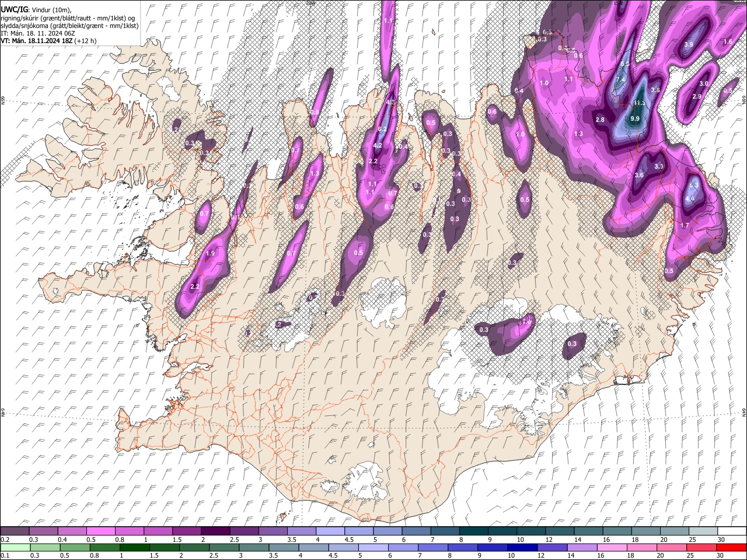Click the '6.2' precipitation value on the map
Image resolution: width=747 pixels, height=560 pixels.
pyautogui.click(x=383, y=129)
